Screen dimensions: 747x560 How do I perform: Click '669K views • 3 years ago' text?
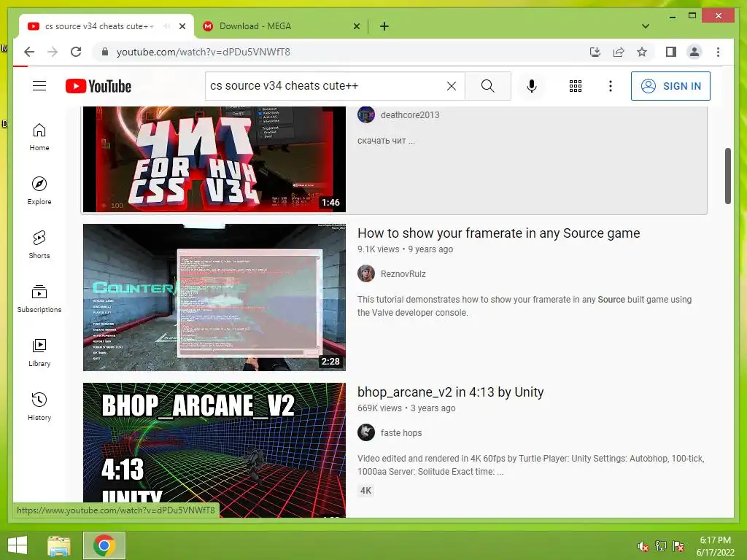click(406, 408)
